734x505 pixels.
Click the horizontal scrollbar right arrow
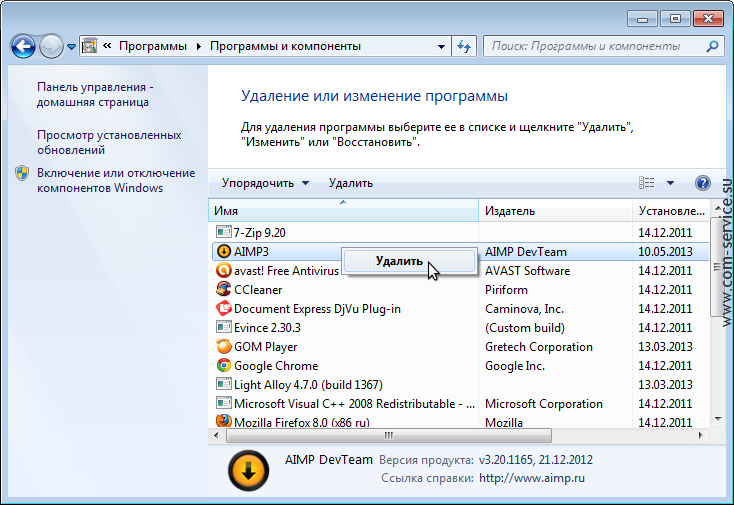pos(700,436)
